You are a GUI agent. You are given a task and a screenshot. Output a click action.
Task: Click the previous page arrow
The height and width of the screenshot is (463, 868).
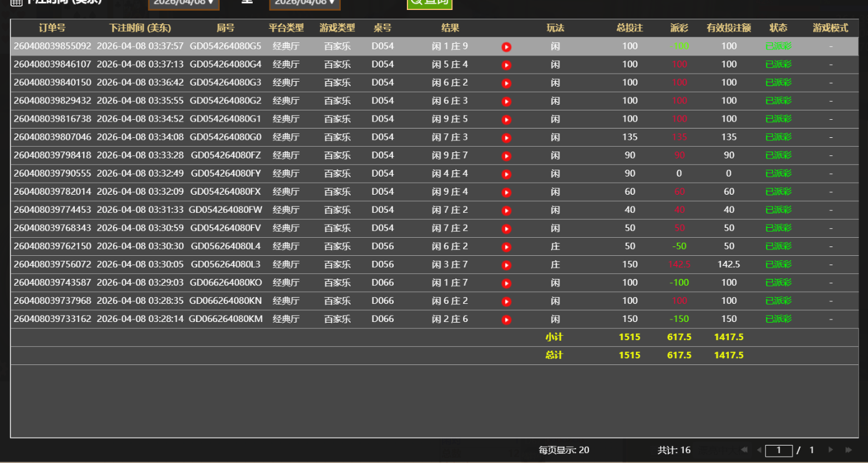click(759, 449)
